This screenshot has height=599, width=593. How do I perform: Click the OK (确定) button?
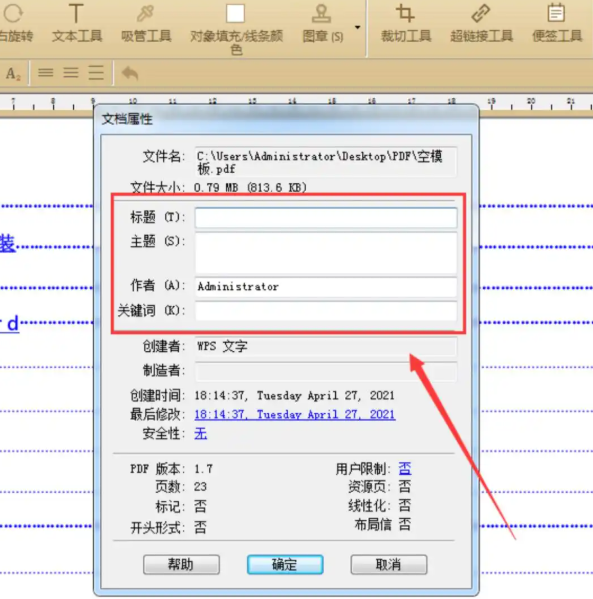[285, 564]
